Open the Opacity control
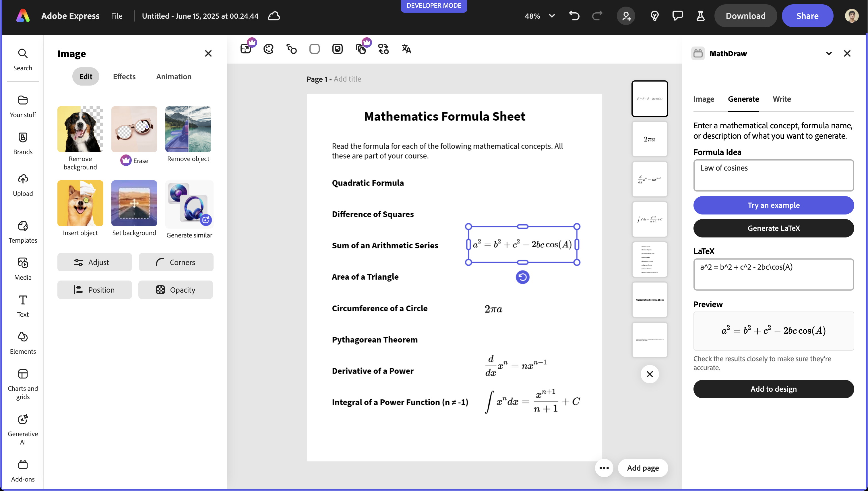The image size is (868, 491). coord(176,290)
